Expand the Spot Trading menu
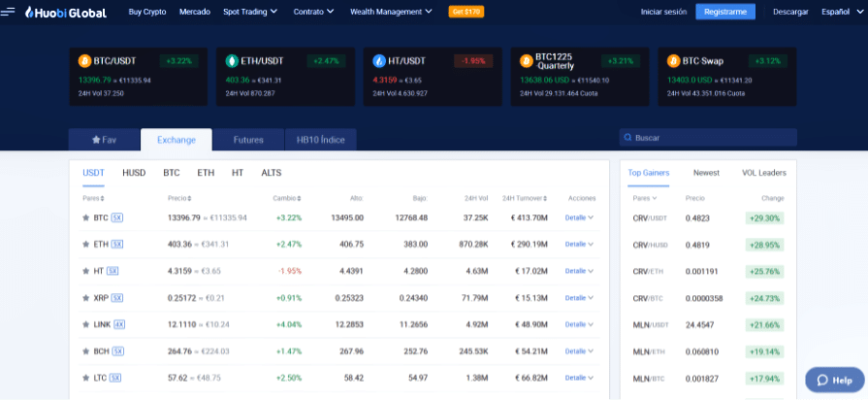868x400 pixels. point(251,12)
